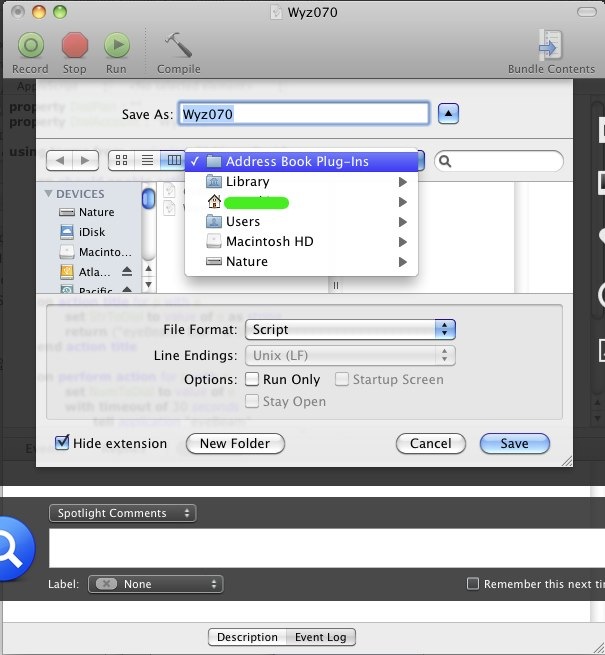Viewport: 605px width, 655px height.
Task: Go back in the file browser
Action: (x=60, y=160)
